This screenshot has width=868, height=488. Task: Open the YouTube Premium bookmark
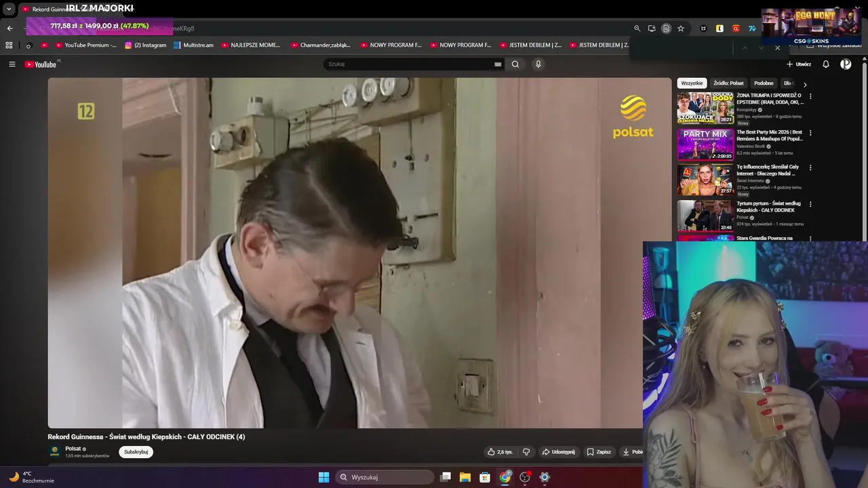pos(85,45)
